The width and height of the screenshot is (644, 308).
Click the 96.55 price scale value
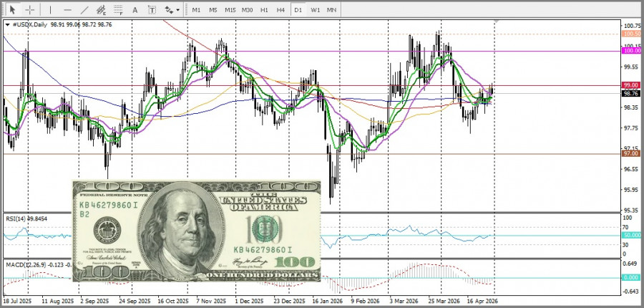[632, 169]
